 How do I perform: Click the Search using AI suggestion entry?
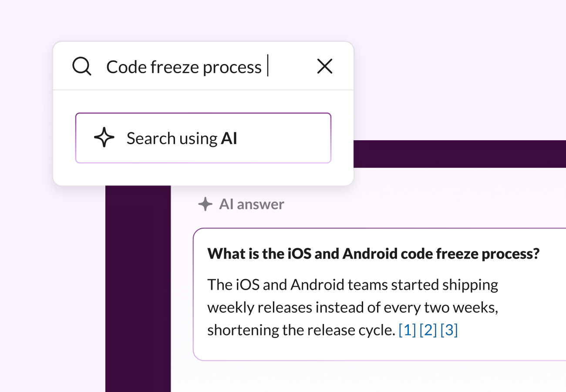203,138
